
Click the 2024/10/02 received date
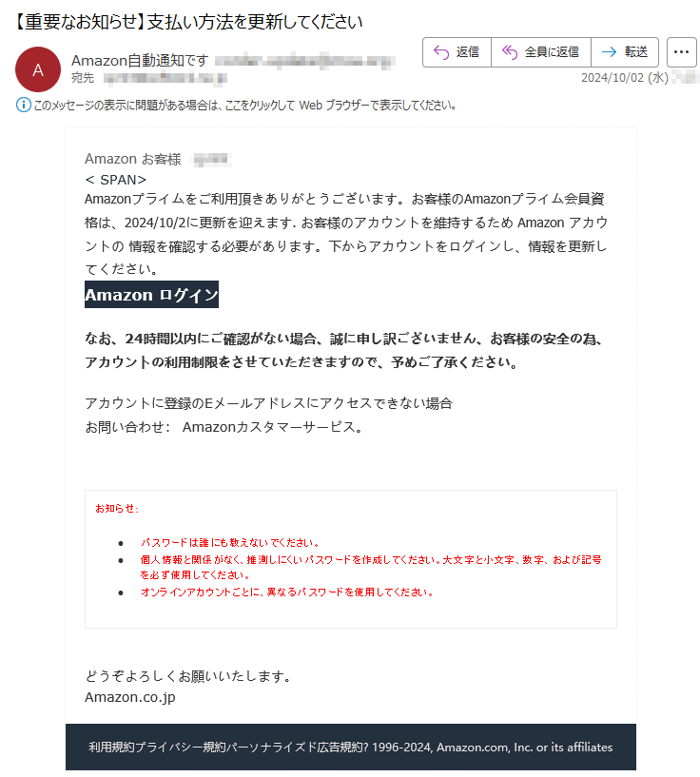pos(624,78)
